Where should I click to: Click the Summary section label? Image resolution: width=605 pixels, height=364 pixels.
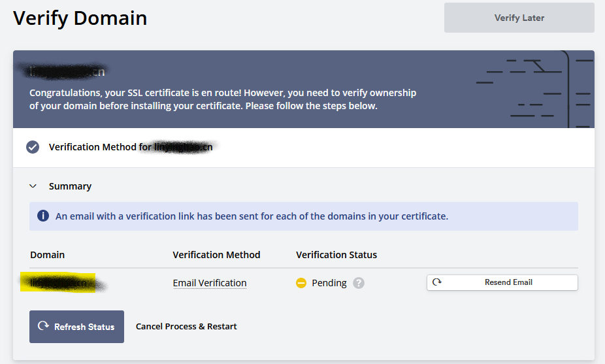70,186
